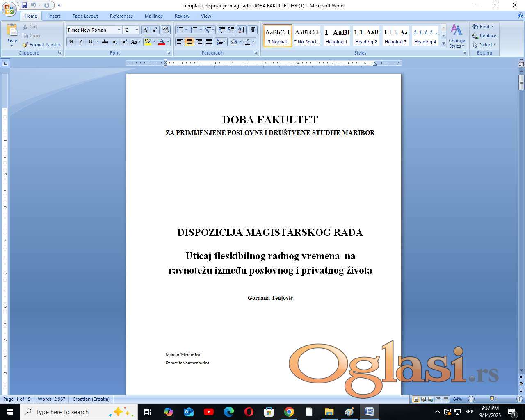The height and width of the screenshot is (420, 525).
Task: Apply the Heading 1 style
Action: (336, 36)
